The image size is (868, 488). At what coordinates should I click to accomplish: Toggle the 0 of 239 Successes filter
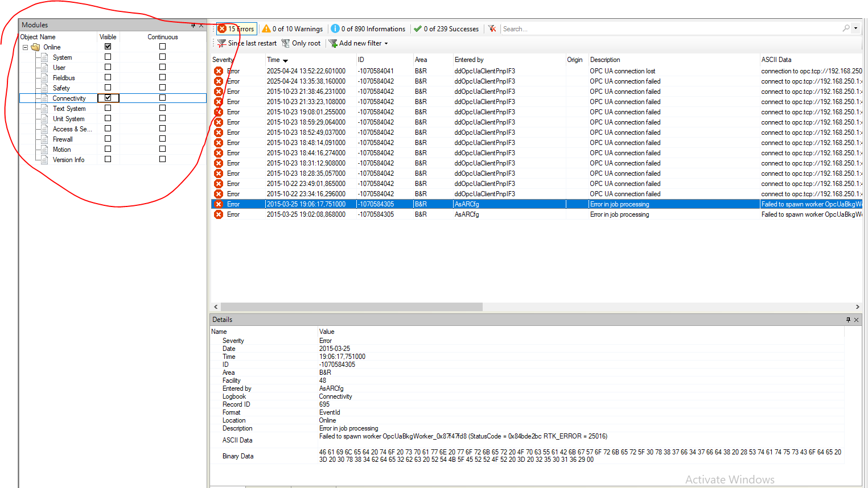[446, 28]
